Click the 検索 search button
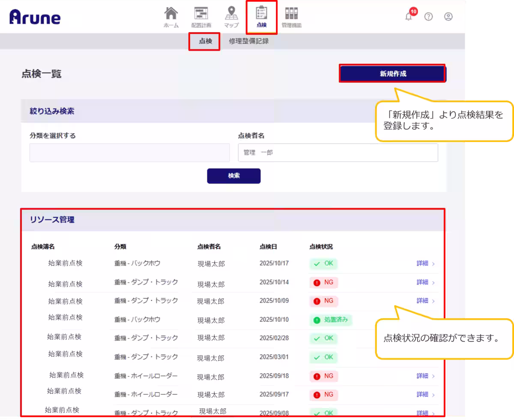514x420 pixels. [x=233, y=176]
